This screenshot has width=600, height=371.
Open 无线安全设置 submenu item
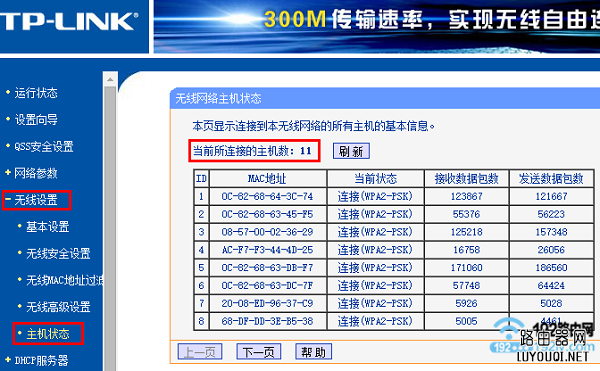coord(58,254)
